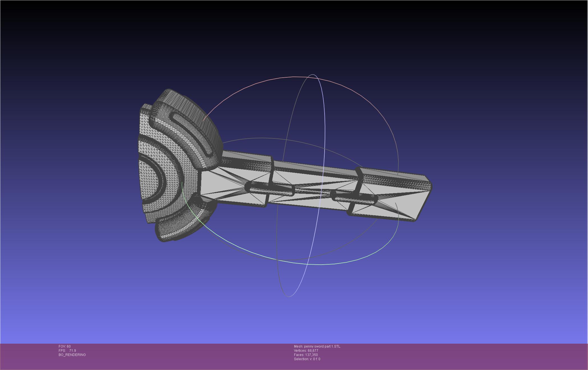Click the FOV: 60 readout
Screen dimensions: 588x370
click(x=65, y=346)
